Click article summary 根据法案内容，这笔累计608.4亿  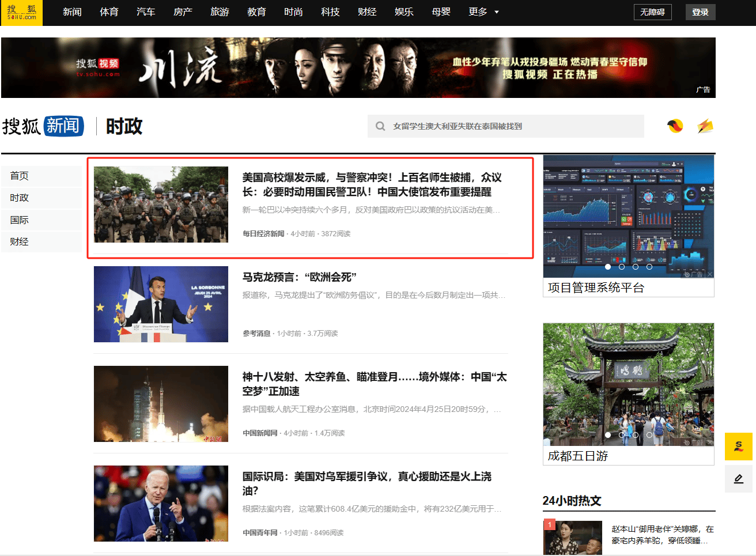(372, 509)
